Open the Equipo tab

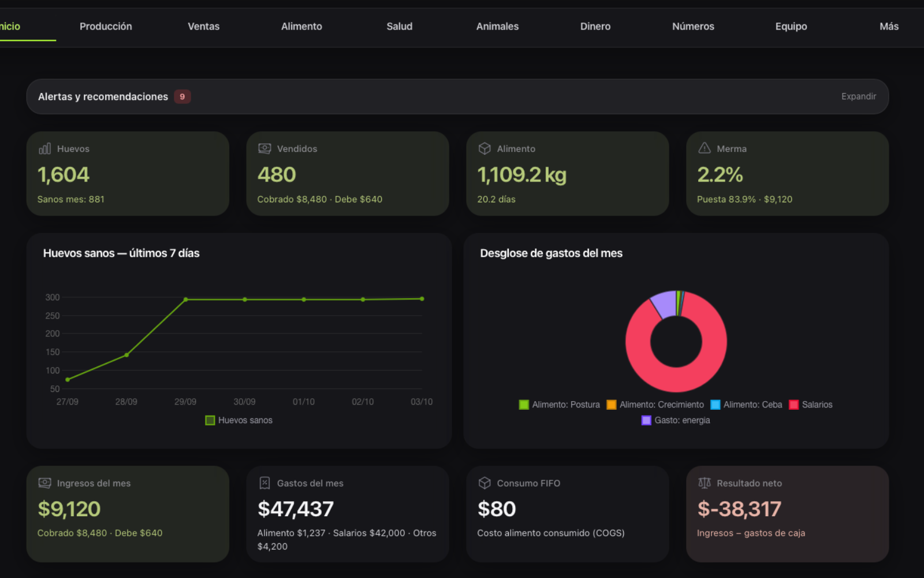click(791, 27)
